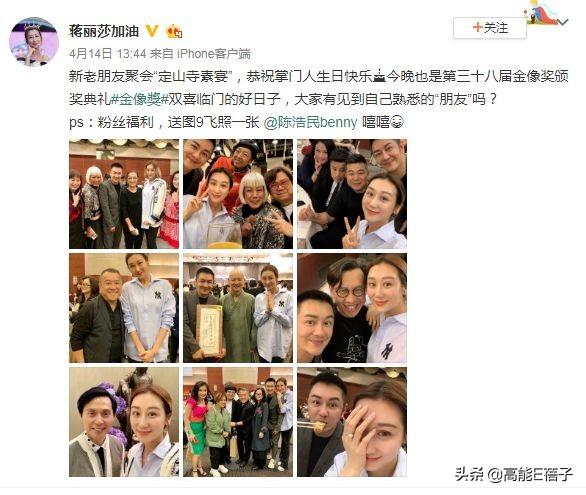Image resolution: width=586 pixels, height=495 pixels.
Task: Click the membership crown badge icon
Action: pos(174,31)
